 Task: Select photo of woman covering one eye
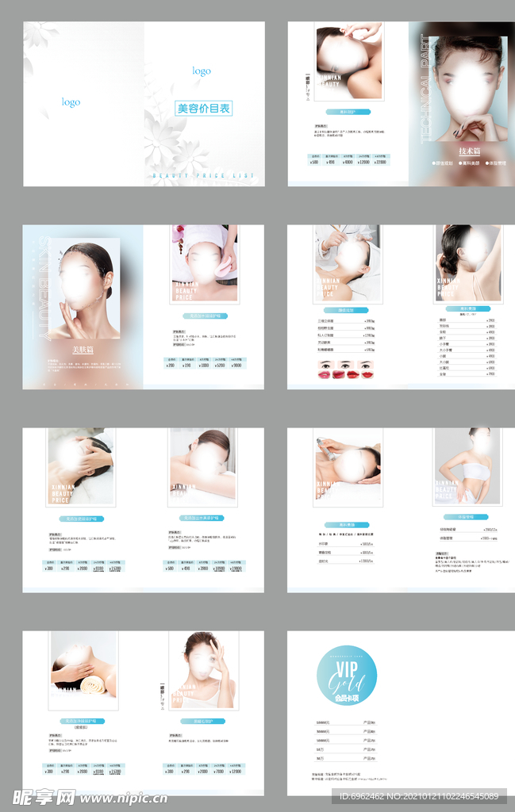tap(203, 669)
